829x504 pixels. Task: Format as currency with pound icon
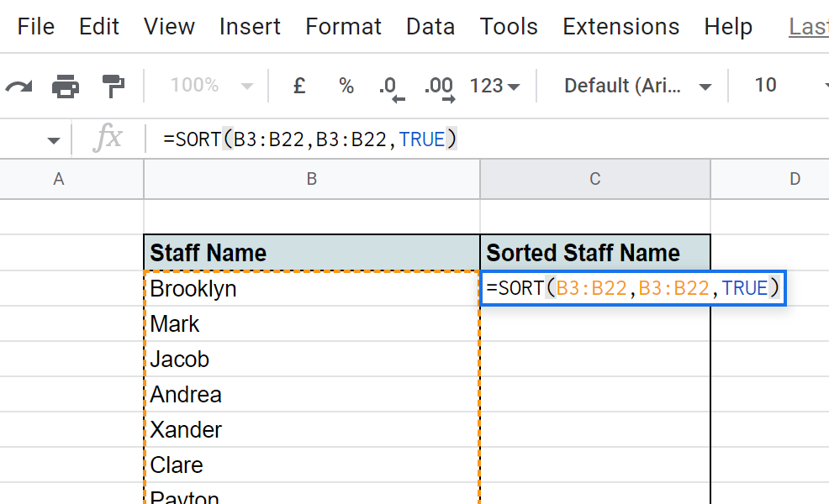pyautogui.click(x=298, y=86)
